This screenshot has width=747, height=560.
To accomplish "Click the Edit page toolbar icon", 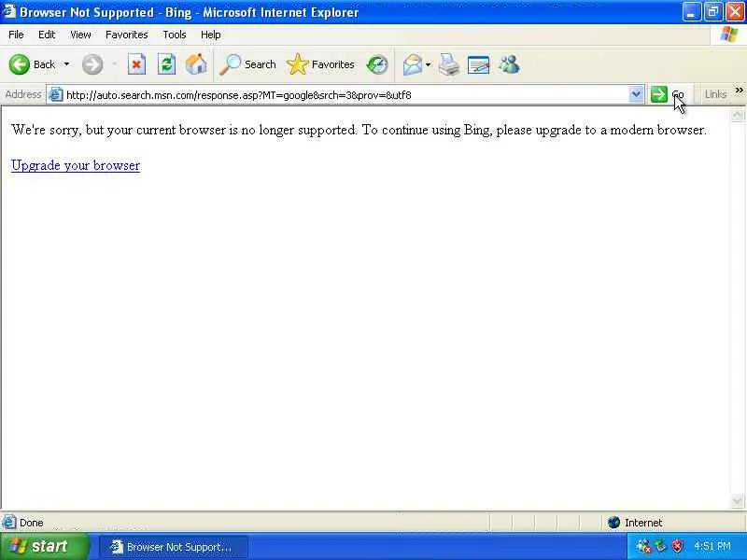I will tap(479, 64).
